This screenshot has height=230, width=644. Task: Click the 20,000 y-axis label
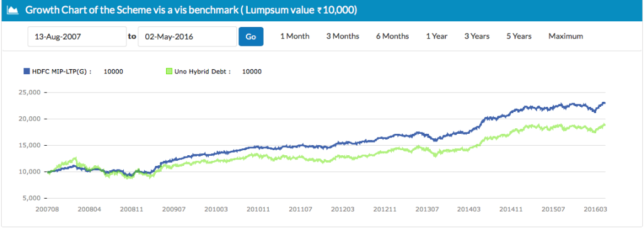pos(30,119)
